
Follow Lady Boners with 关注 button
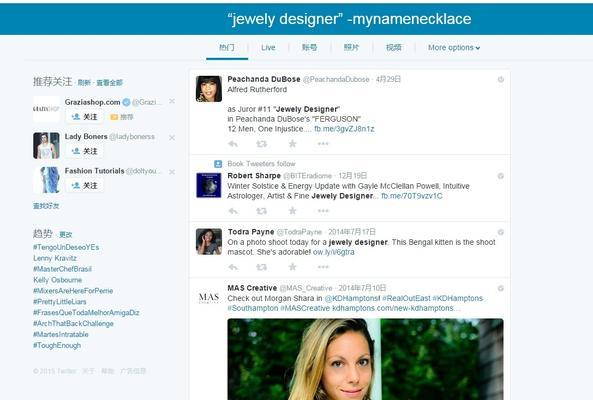click(x=85, y=151)
